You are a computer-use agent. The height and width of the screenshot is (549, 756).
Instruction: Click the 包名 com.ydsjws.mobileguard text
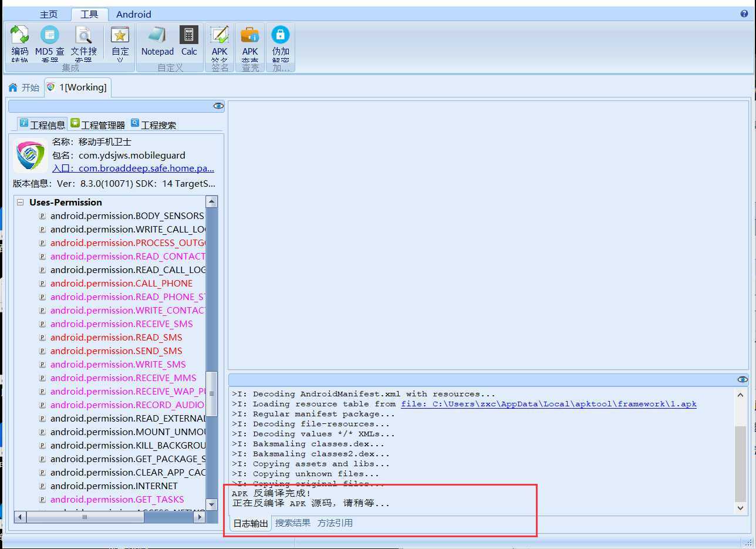click(119, 156)
